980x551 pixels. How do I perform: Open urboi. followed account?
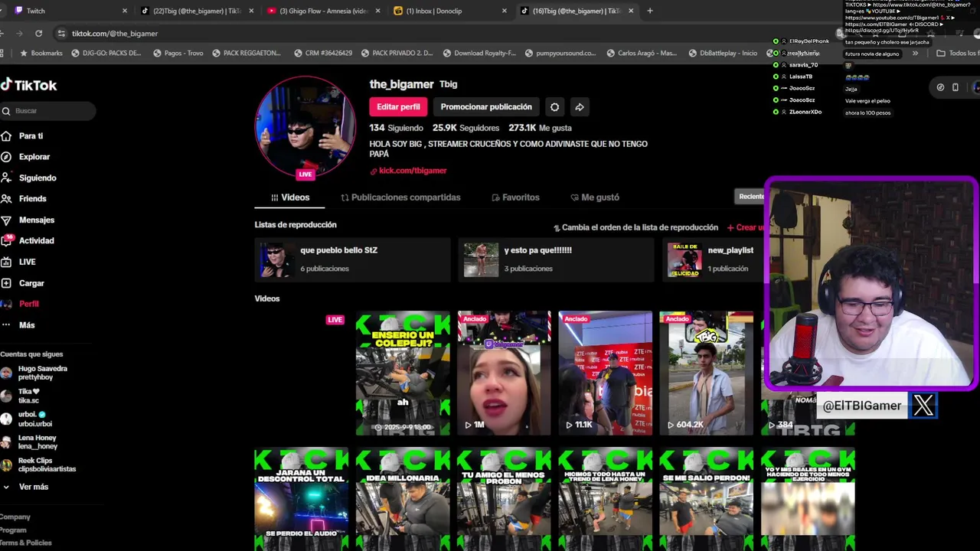pyautogui.click(x=28, y=419)
